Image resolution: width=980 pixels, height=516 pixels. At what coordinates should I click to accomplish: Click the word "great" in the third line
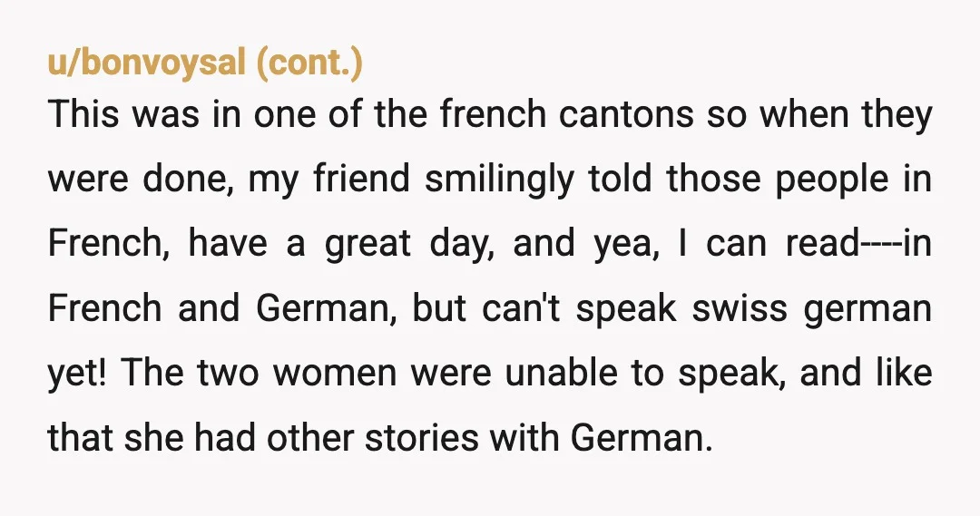367,244
